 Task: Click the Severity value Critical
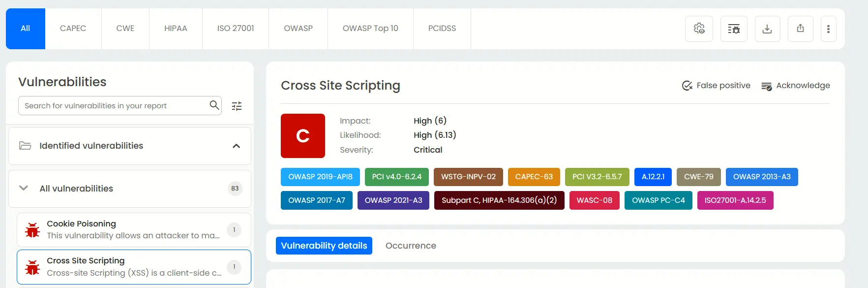428,150
